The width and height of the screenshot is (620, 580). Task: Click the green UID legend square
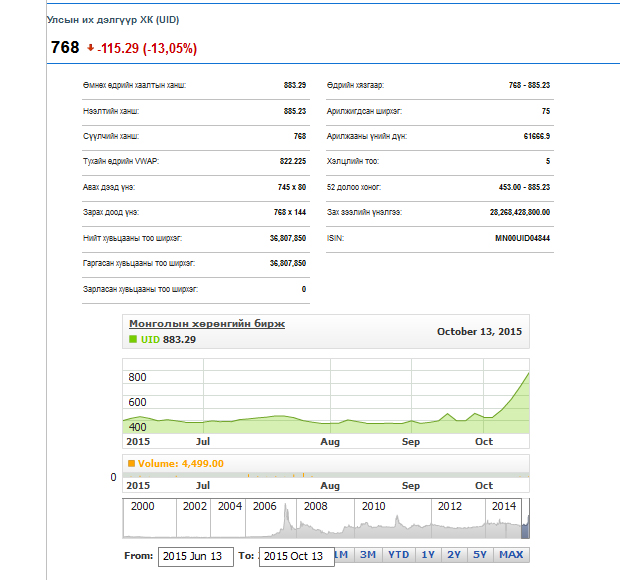133,340
